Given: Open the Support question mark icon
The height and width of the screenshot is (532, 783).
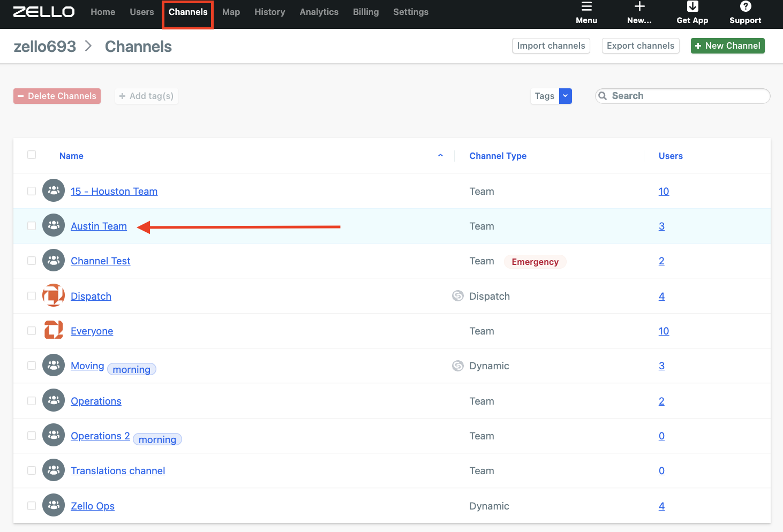Looking at the screenshot, I should point(746,6).
